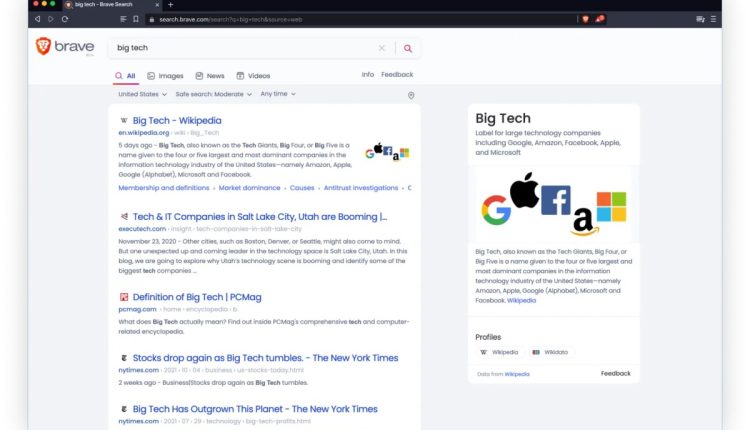Click en.wikipedia.org URL text
Viewport: 750px width, 430px height.
tap(144, 132)
